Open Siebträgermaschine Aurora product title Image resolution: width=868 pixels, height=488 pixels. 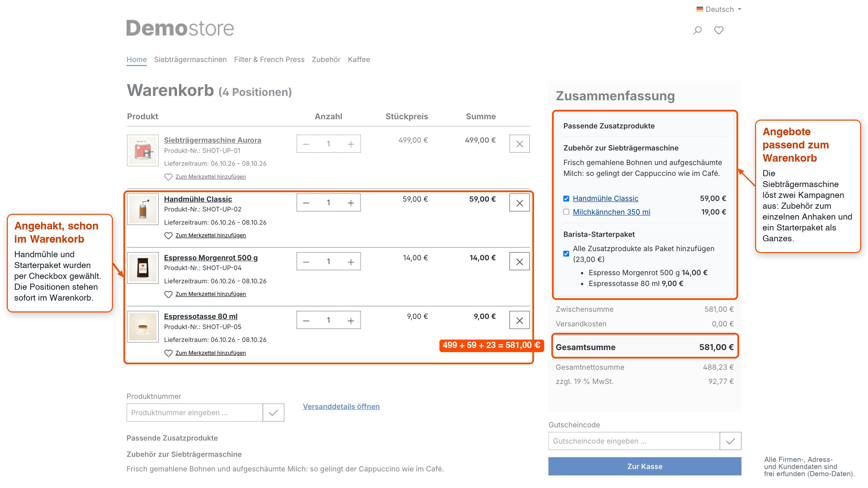tap(213, 140)
